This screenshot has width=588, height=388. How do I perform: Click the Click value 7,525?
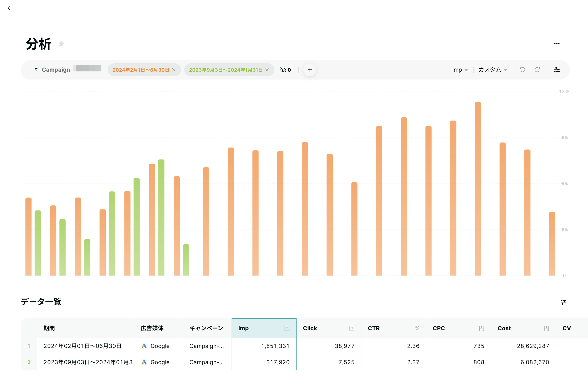(346, 362)
